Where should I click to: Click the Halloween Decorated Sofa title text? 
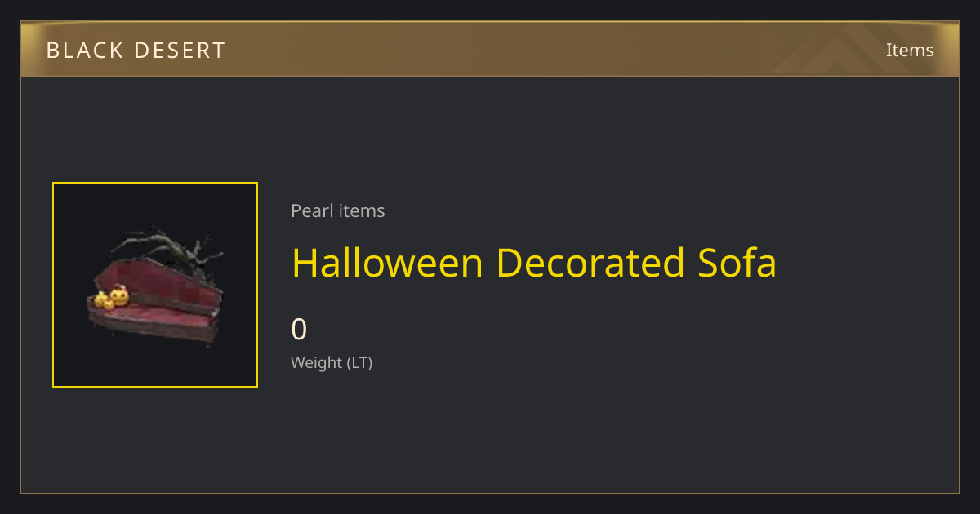[534, 263]
